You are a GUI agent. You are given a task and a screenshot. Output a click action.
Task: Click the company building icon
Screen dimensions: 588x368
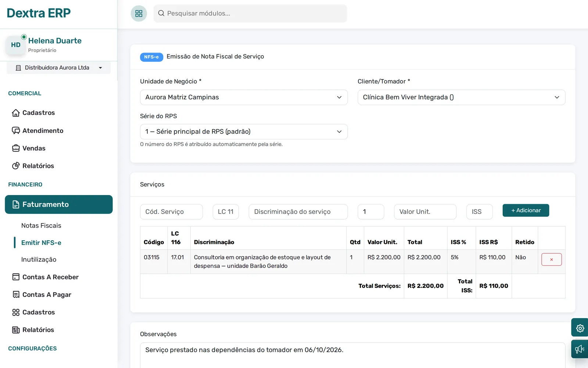tap(18, 68)
